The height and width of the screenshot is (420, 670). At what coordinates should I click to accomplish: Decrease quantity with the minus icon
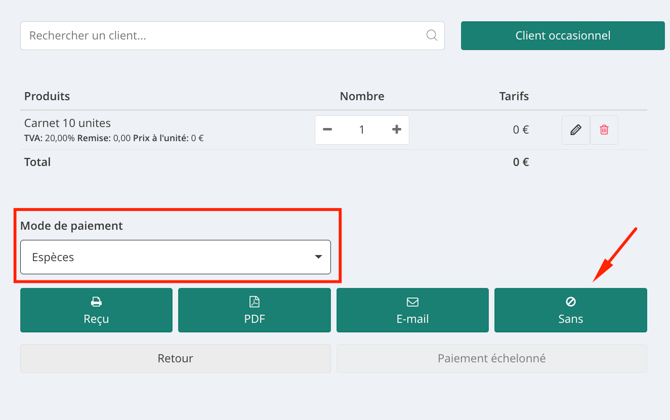327,129
